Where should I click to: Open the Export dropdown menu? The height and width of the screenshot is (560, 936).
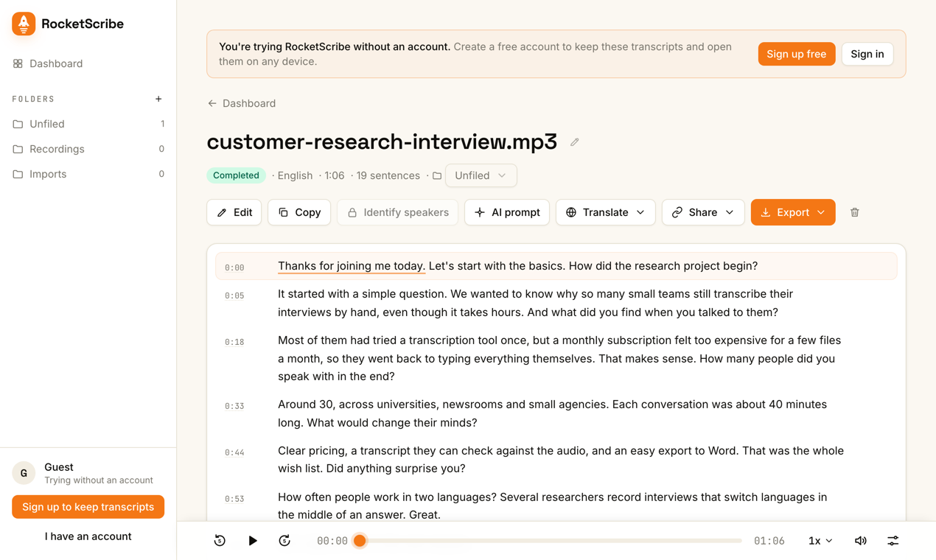tap(793, 212)
